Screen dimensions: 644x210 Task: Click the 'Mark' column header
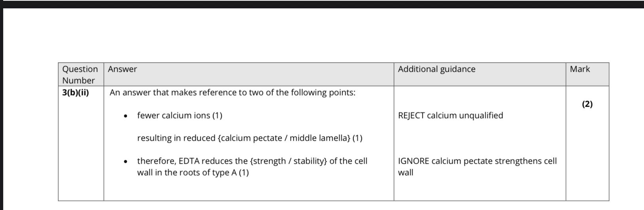(x=580, y=69)
